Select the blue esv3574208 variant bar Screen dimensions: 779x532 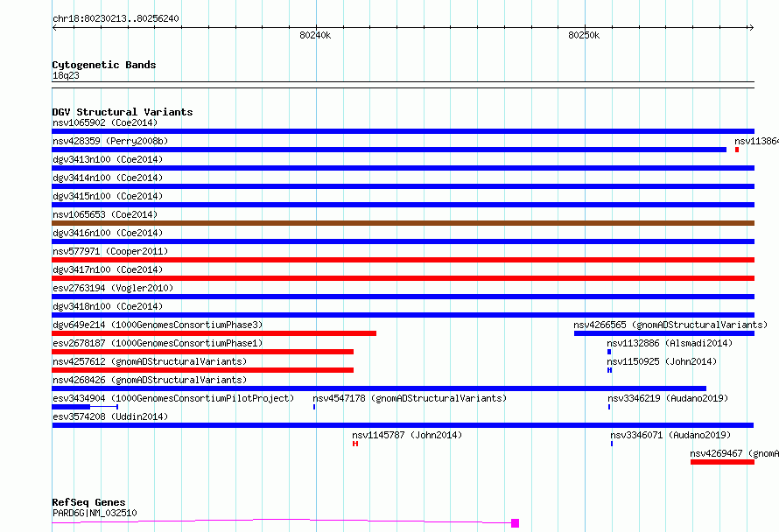pyautogui.click(x=403, y=425)
